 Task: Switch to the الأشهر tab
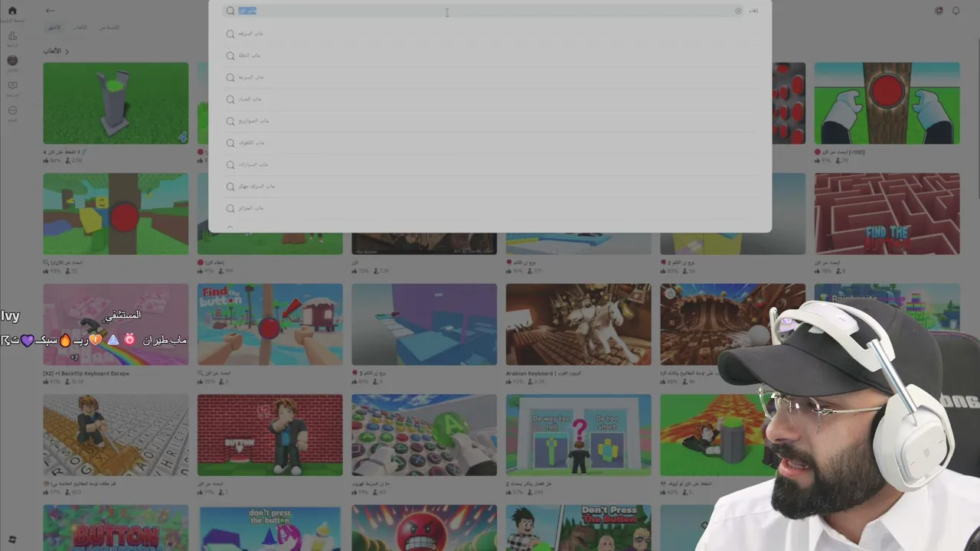54,28
